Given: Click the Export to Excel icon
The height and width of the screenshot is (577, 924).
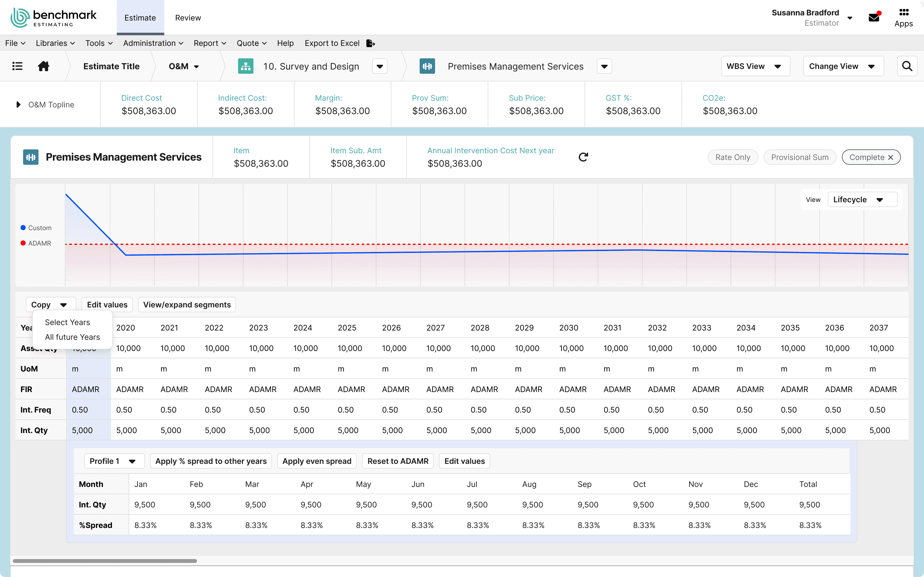Looking at the screenshot, I should pyautogui.click(x=370, y=43).
